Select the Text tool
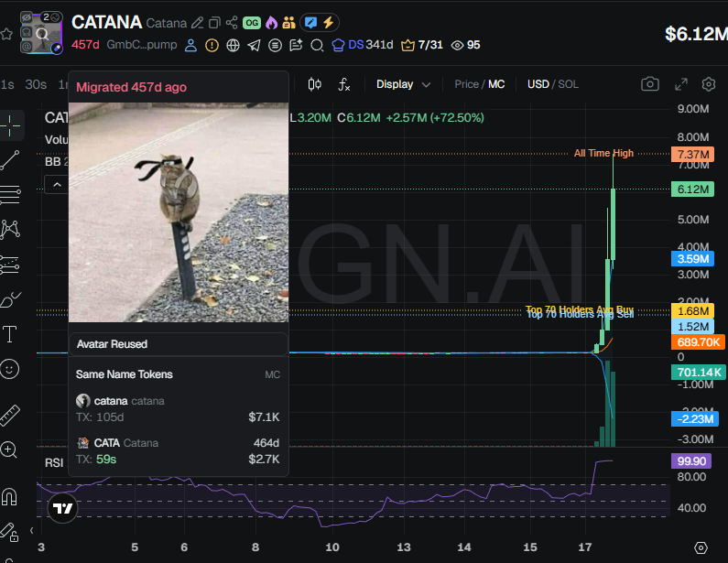Image resolution: width=728 pixels, height=563 pixels. click(10, 334)
